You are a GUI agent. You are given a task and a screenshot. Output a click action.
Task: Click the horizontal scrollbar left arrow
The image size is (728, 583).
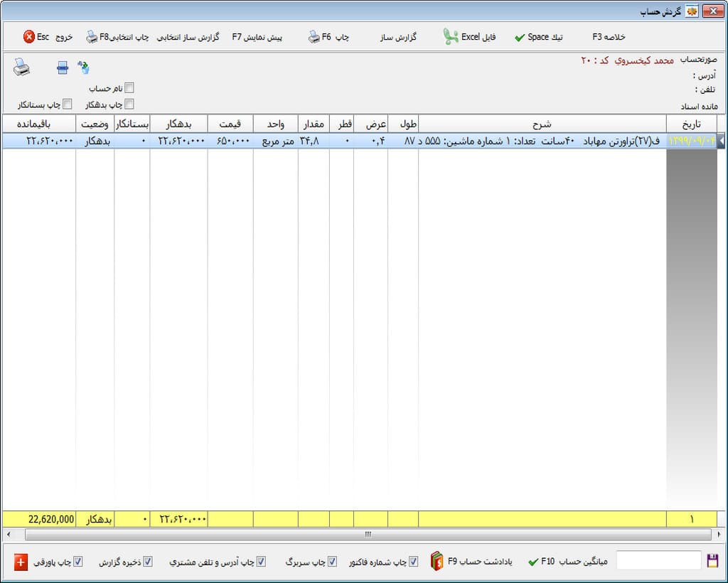click(9, 534)
